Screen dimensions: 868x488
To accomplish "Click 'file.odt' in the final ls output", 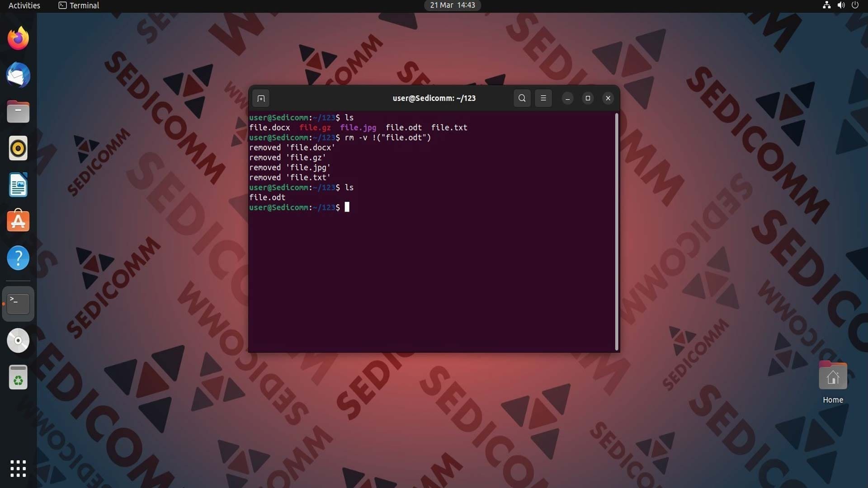I will tap(267, 197).
